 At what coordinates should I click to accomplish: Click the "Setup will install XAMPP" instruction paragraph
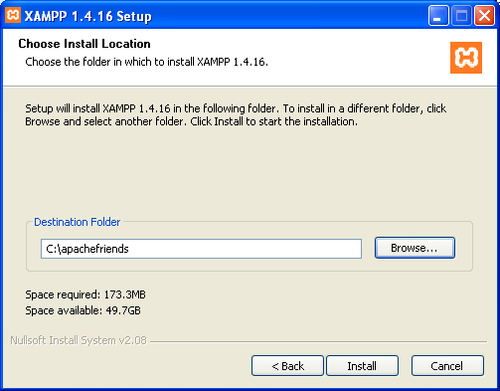pyautogui.click(x=236, y=115)
